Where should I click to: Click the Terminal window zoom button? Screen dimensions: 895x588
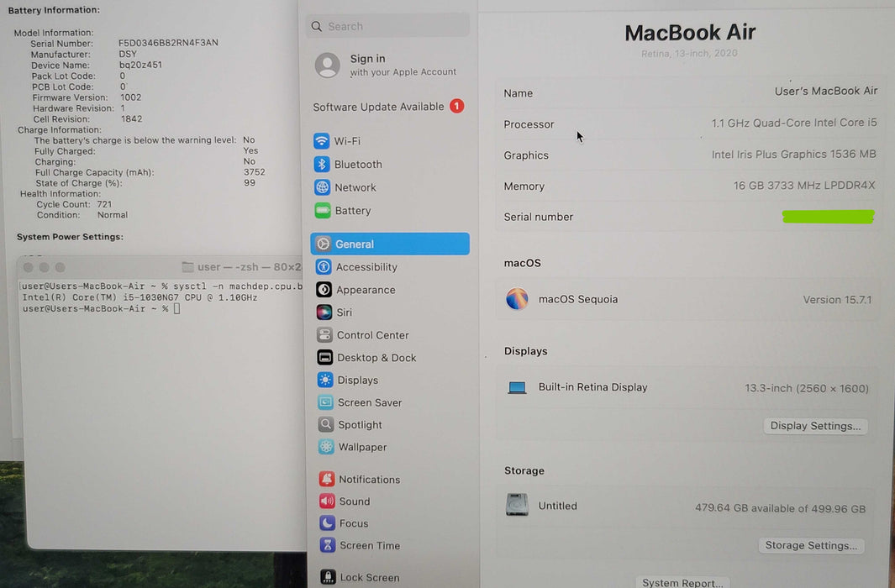coord(61,267)
